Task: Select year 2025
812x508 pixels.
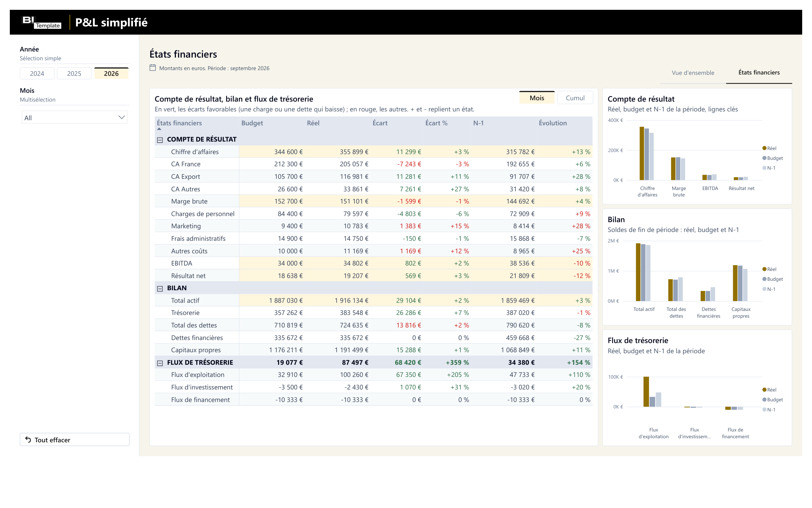Action: tap(74, 73)
